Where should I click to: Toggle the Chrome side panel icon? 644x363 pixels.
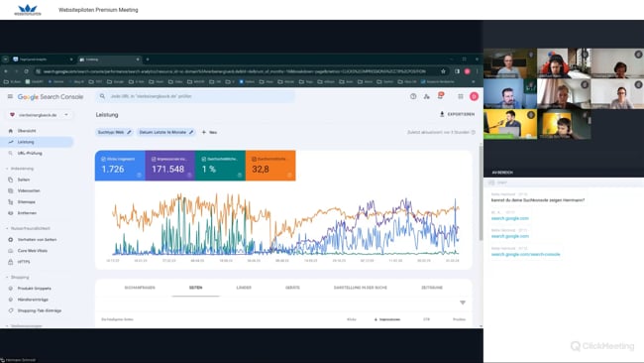(457, 71)
